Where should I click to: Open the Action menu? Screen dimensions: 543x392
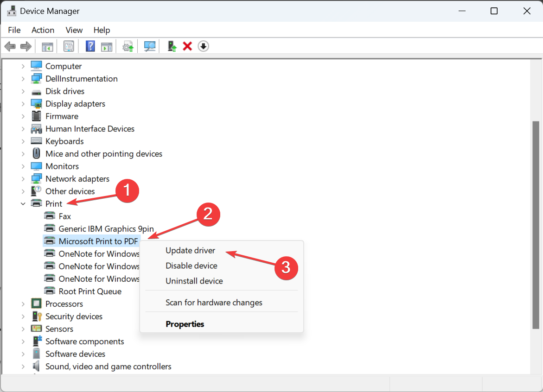pos(43,30)
